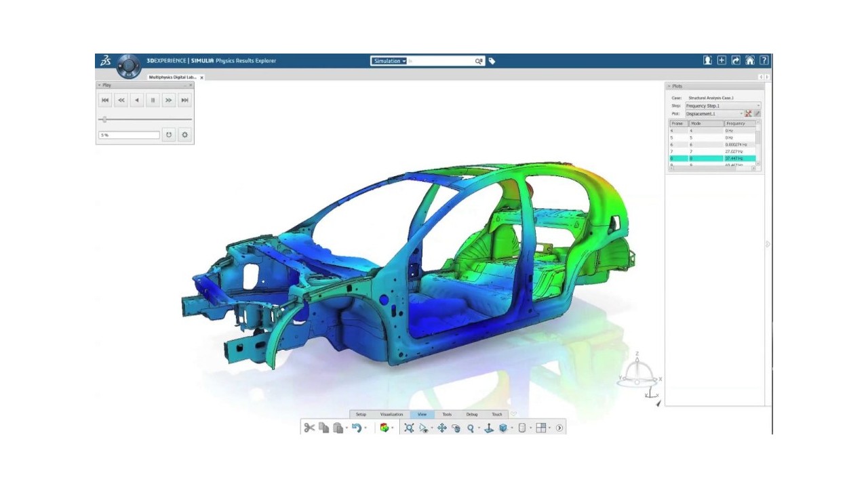Click the play backward button

point(137,100)
